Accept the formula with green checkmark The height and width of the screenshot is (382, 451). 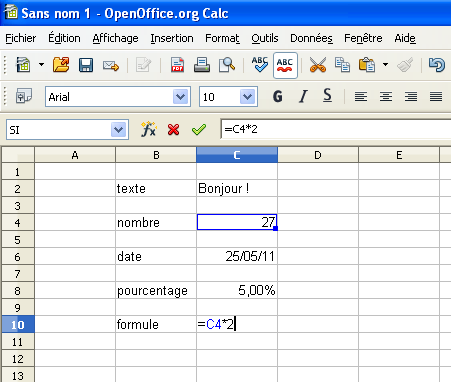[199, 129]
